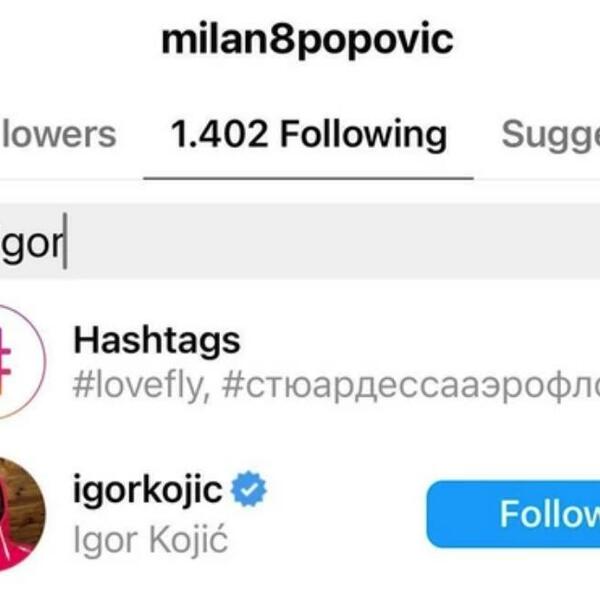Viewport: 600px width, 600px height.
Task: Click the #lovefly hashtag text
Action: coord(138,385)
